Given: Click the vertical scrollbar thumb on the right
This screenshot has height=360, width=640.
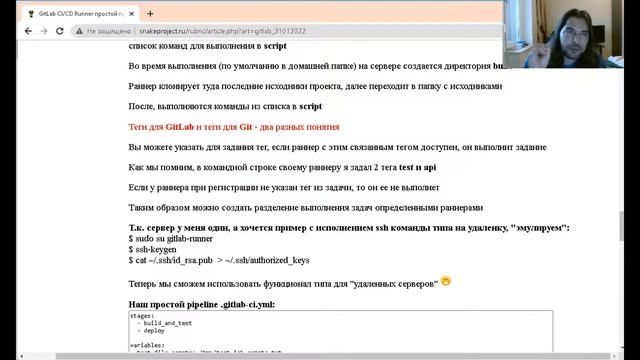Looking at the screenshot, I should pos(621,226).
